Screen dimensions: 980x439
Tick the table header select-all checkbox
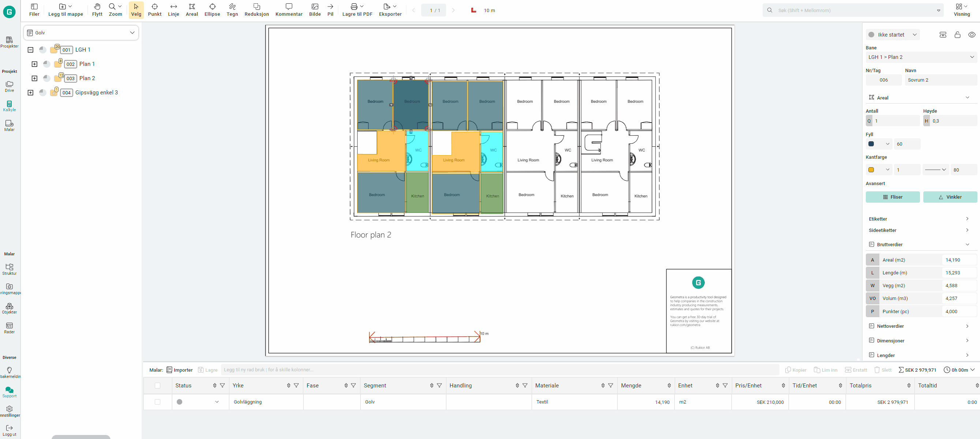[157, 385]
